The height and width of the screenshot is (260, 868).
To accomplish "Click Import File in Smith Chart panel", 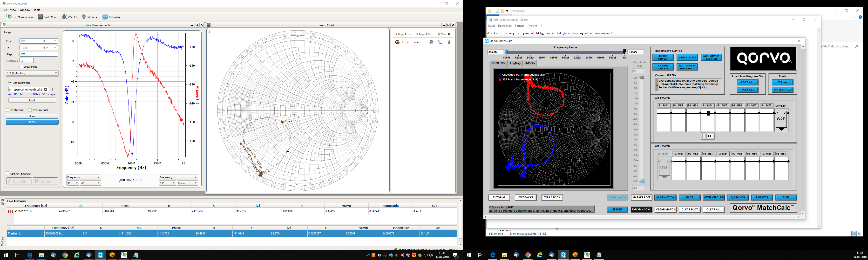I will tap(424, 34).
